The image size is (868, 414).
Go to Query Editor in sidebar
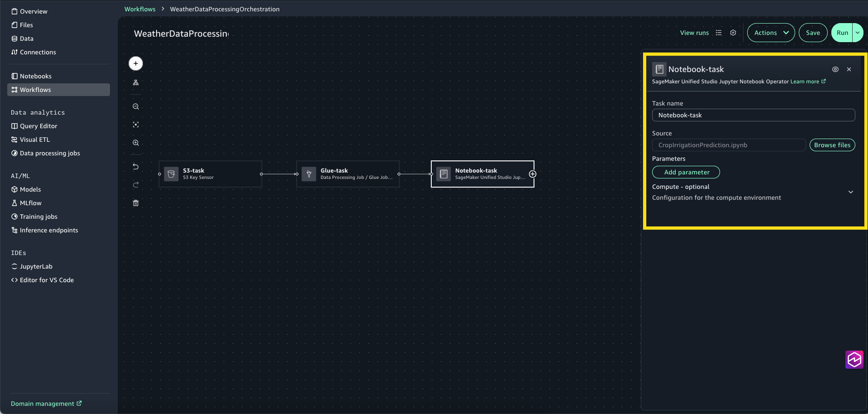pyautogui.click(x=38, y=126)
